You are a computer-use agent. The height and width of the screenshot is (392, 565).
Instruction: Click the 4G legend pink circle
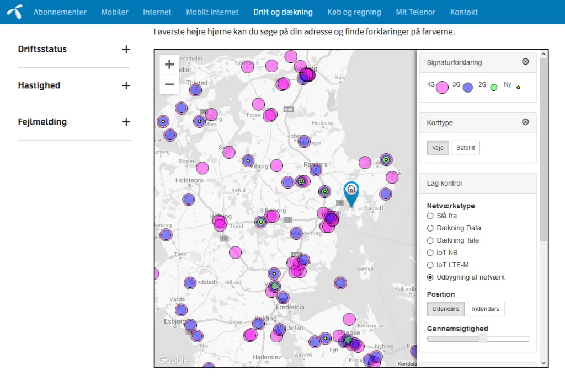(x=442, y=87)
